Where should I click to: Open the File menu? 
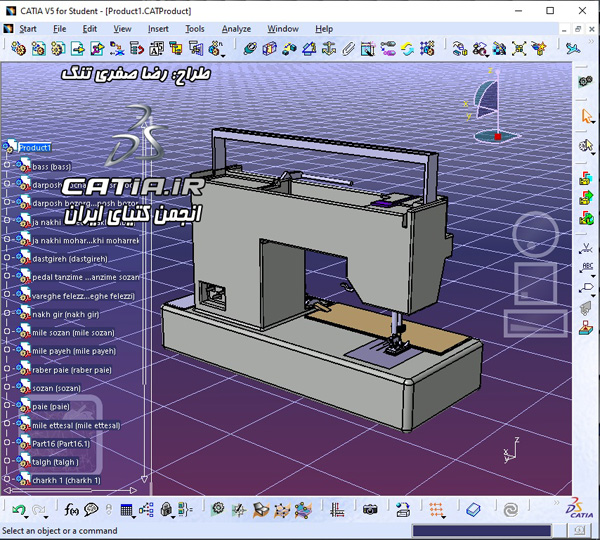(59, 29)
